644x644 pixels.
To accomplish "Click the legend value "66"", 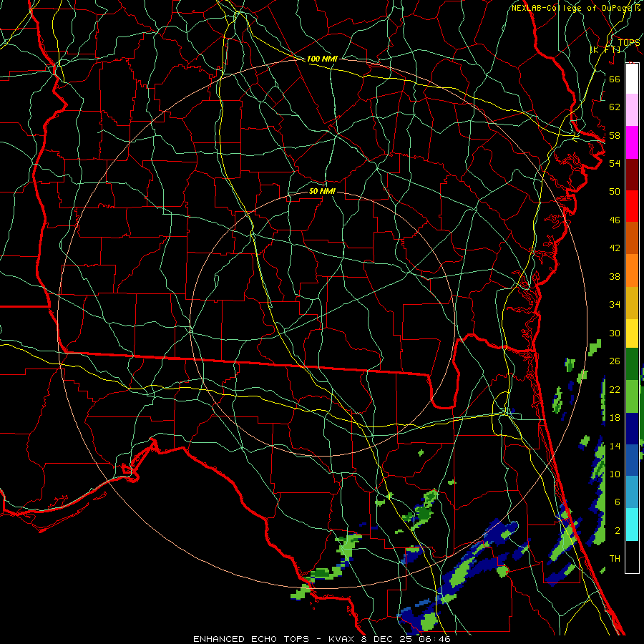I will 615,79.
